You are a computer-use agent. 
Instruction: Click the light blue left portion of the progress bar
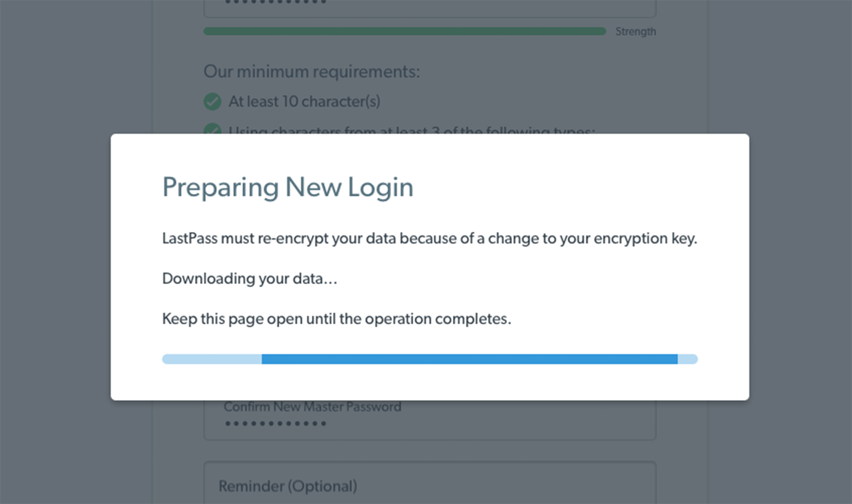click(x=212, y=359)
